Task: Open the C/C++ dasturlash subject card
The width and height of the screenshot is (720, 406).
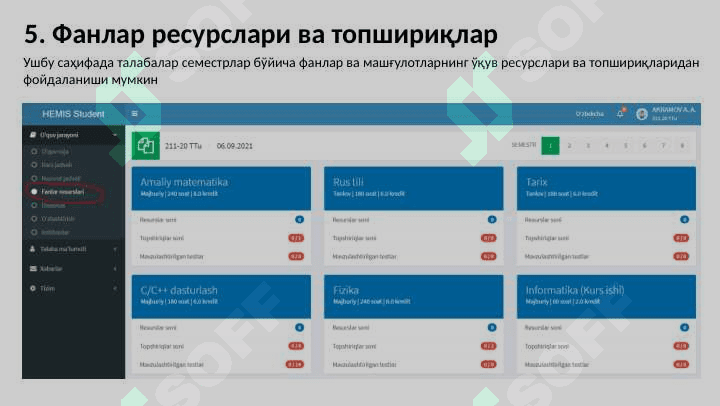Action: coord(220,294)
